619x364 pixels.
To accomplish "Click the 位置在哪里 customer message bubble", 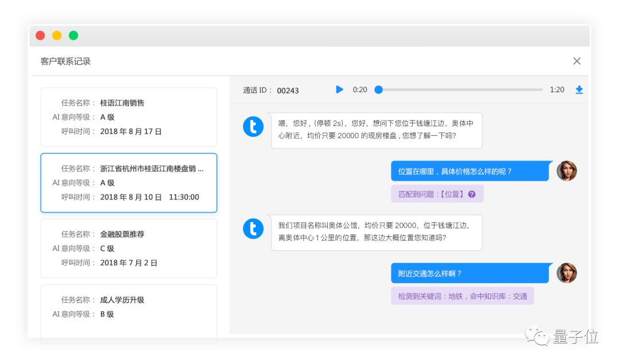I will coord(471,171).
